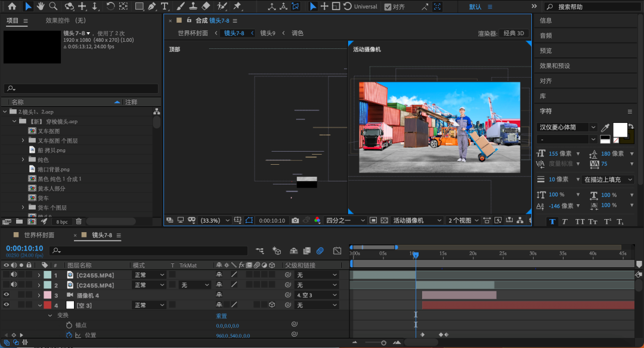This screenshot has height=348, width=644.
Task: Activate the Puppet Pin tool
Action: click(237, 7)
